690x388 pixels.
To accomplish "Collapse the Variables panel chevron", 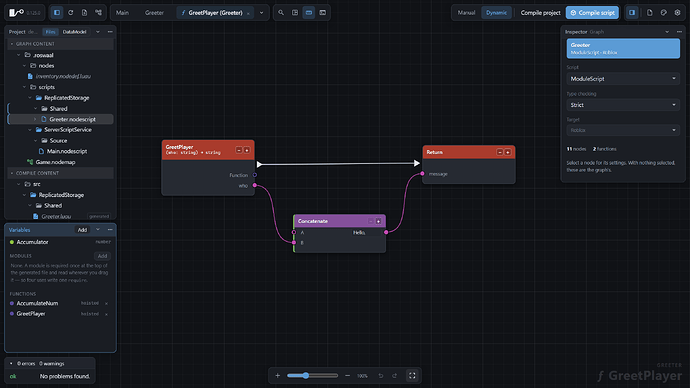I will [x=98, y=230].
